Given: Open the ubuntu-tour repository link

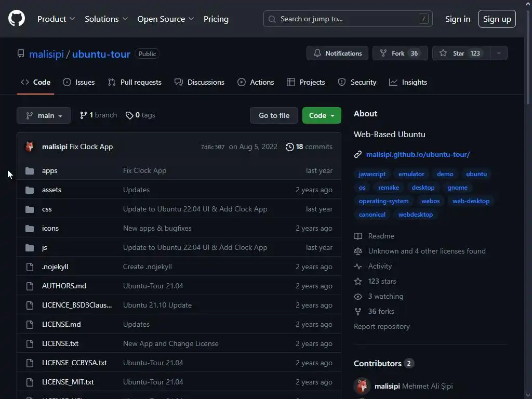Looking at the screenshot, I should point(101,54).
